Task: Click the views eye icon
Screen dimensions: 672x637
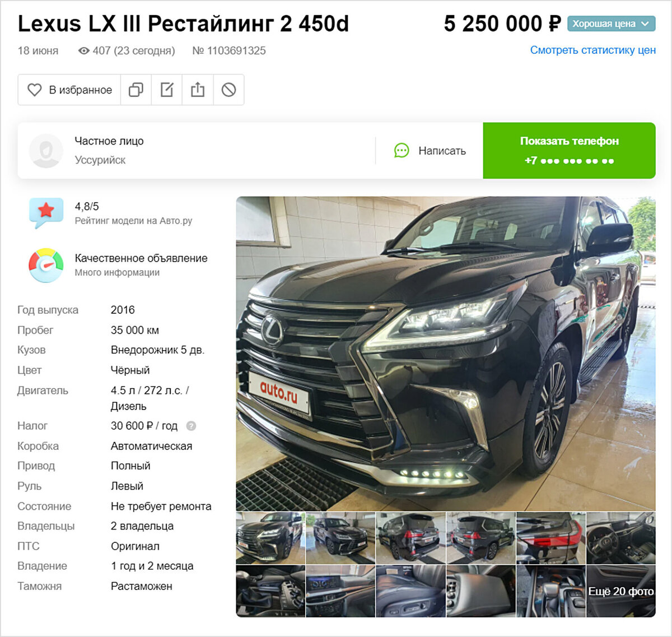Action: 84,51
